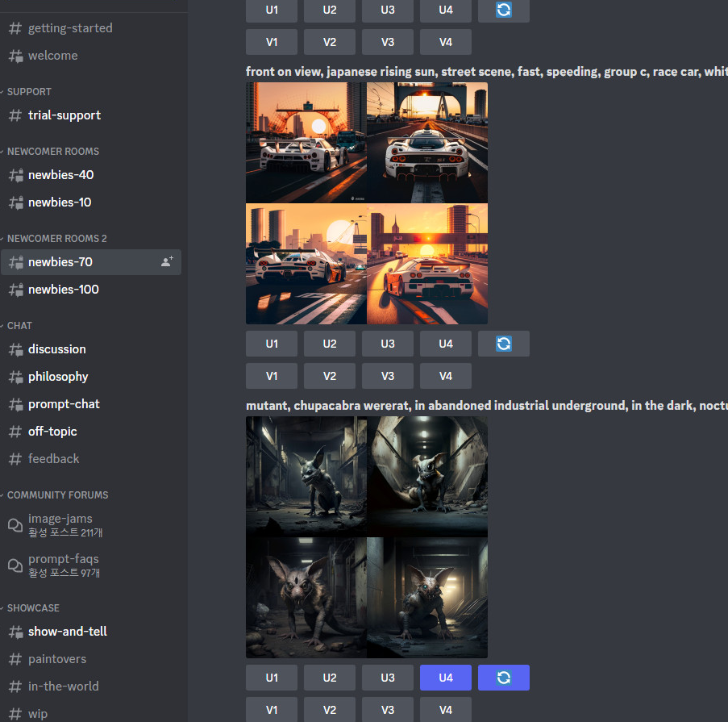
Task: Click V1 under the wererat images
Action: [x=272, y=709]
